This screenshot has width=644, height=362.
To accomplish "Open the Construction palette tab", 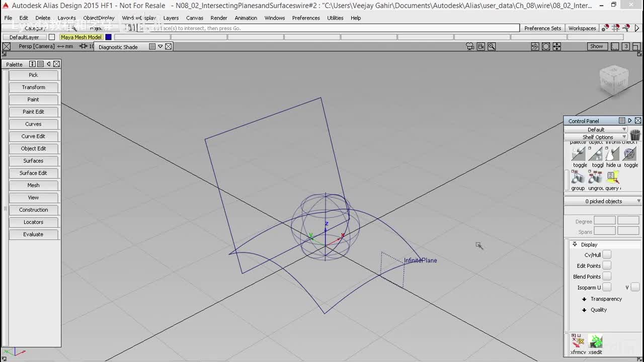I will [33, 210].
